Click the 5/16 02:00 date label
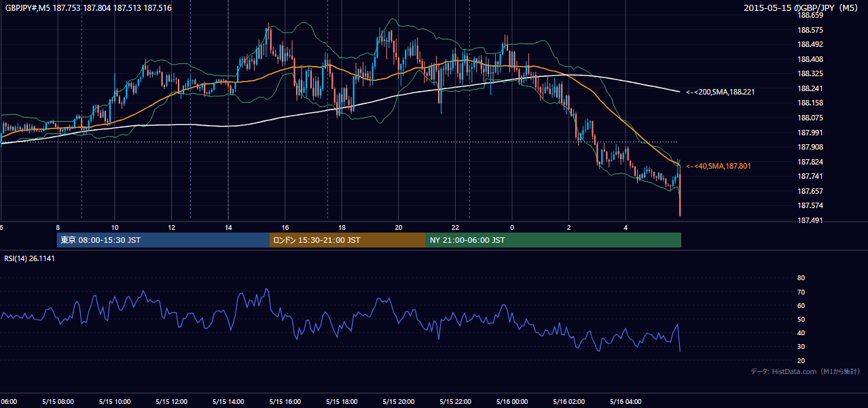The height and width of the screenshot is (408, 868). (568, 402)
